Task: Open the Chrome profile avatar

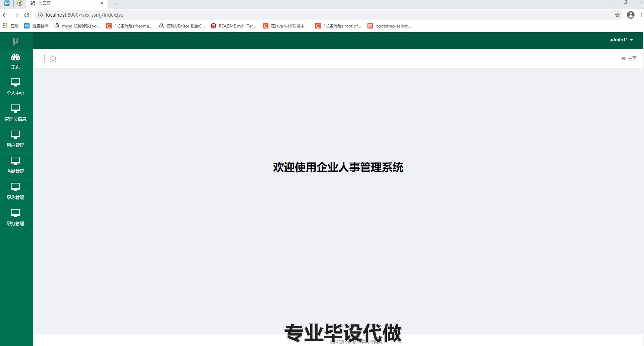Action: click(631, 15)
